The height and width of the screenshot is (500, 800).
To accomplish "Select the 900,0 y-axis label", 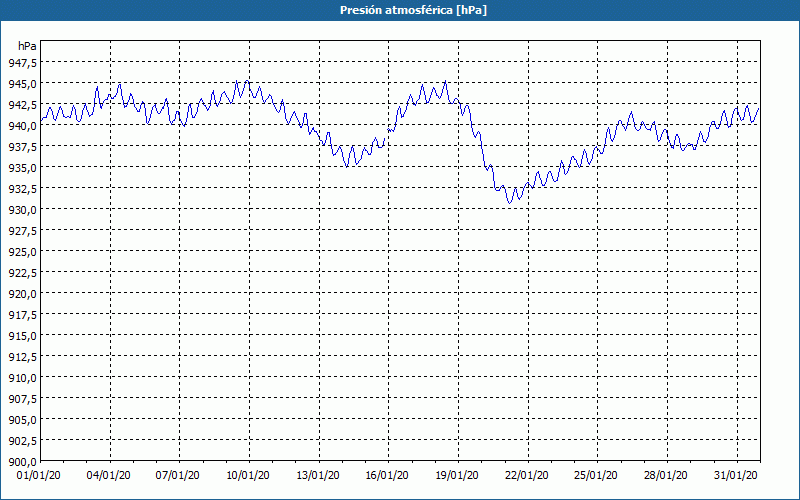I will 22,462.
